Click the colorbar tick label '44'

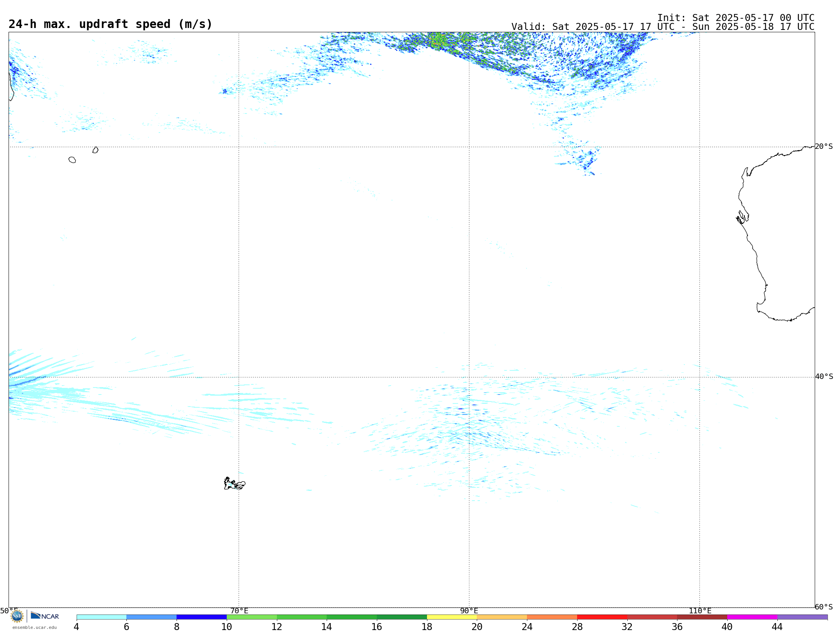[777, 627]
